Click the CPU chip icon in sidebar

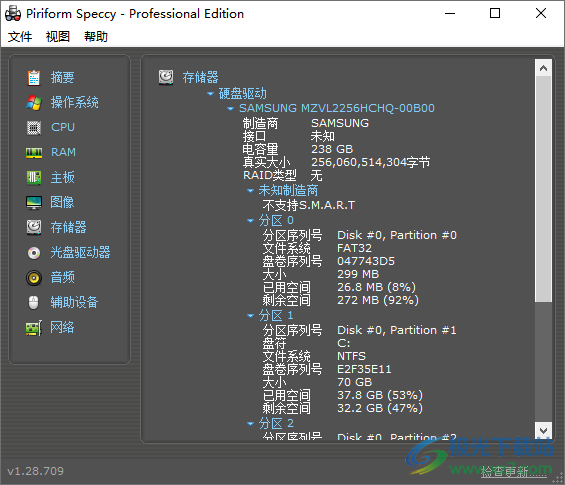(34, 128)
